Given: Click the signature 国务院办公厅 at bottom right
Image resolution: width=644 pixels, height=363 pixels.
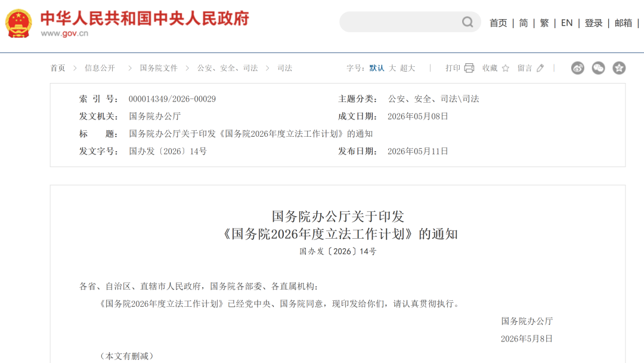Looking at the screenshot, I should coord(527,321).
